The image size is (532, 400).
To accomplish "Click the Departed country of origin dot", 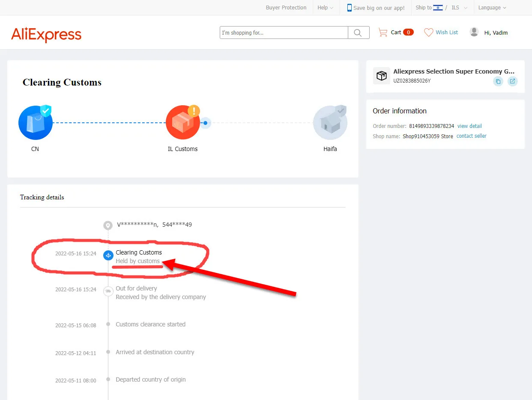I will coord(108,379).
